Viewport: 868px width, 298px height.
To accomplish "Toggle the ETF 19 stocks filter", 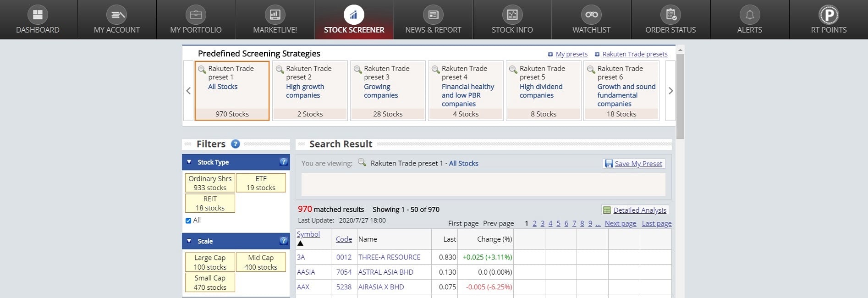I will tap(261, 183).
